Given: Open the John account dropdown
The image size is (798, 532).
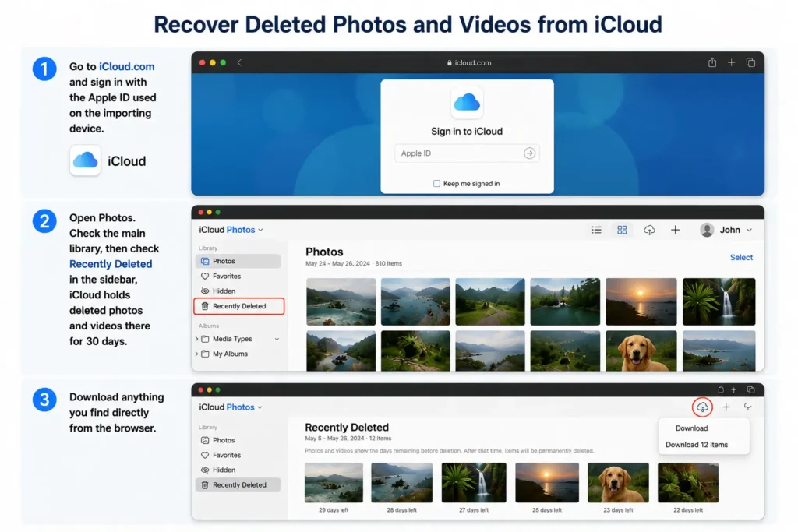Looking at the screenshot, I should click(736, 230).
